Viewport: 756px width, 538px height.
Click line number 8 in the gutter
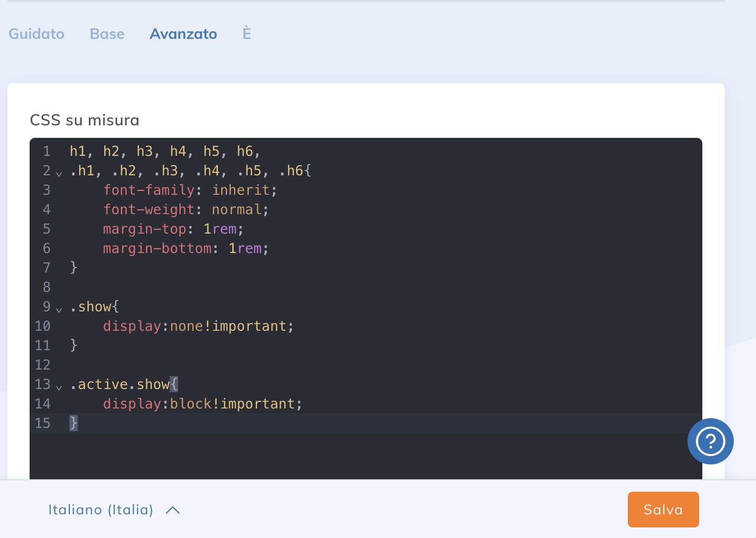(x=47, y=287)
